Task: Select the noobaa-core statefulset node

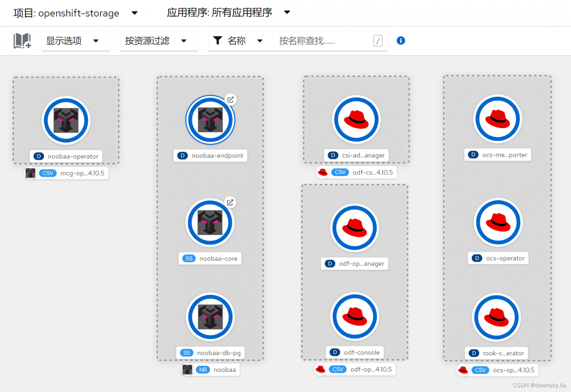Action: coord(210,223)
